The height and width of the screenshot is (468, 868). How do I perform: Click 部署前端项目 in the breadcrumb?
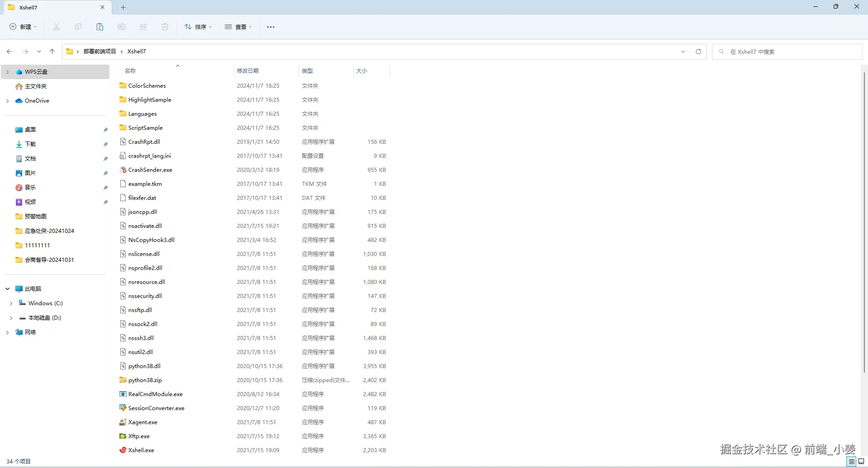[99, 52]
